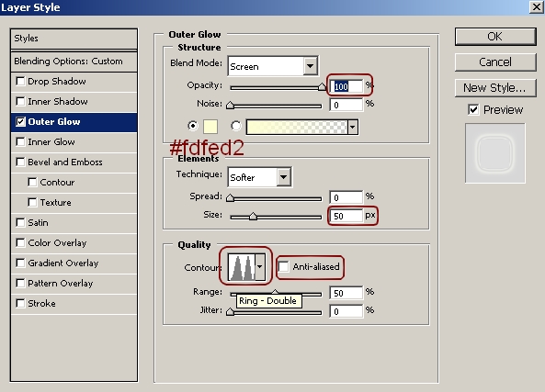
Task: Click the Size slider handle
Action: point(253,217)
